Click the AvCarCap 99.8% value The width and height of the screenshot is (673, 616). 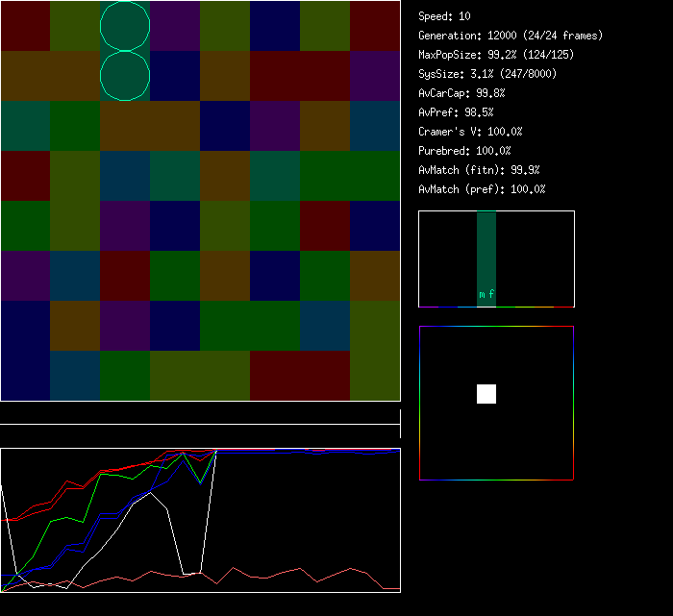461,93
